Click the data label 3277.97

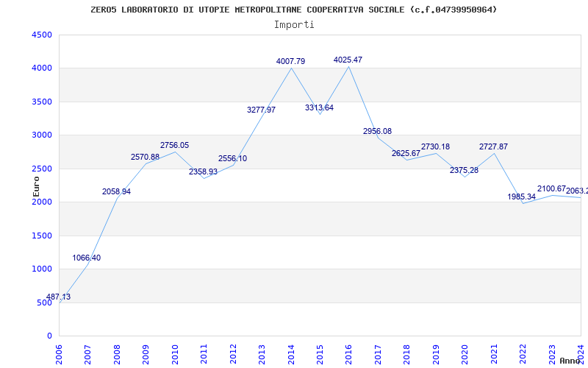click(262, 110)
